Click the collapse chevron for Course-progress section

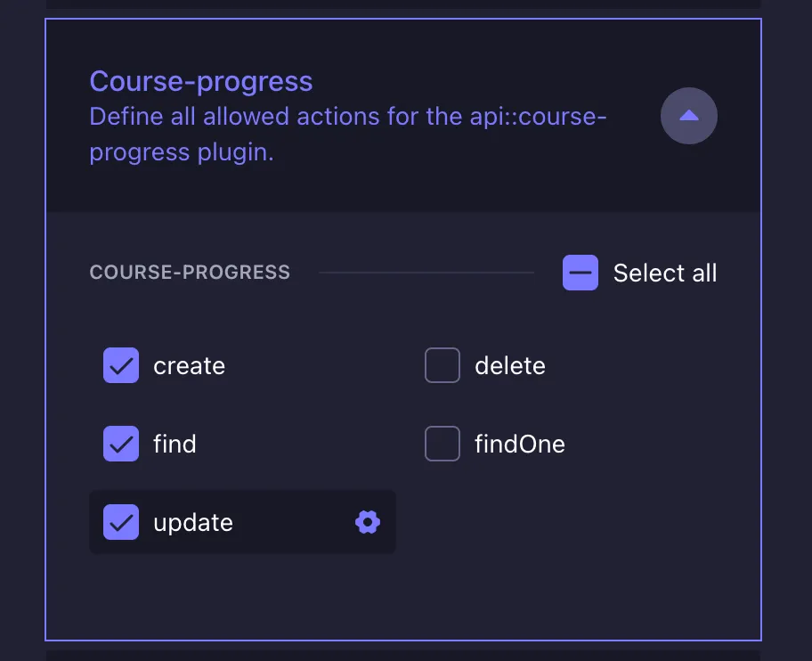pyautogui.click(x=689, y=116)
